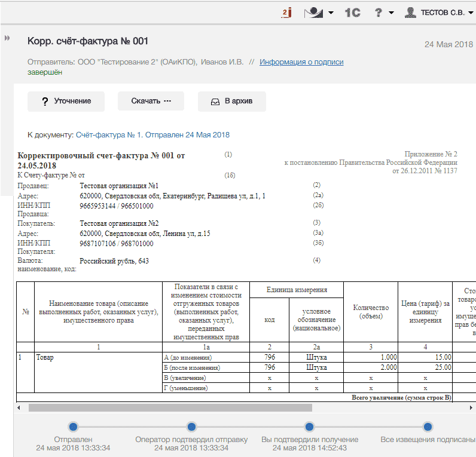
Task: Open the ТЕСТОВ С.В. user menu
Action: pos(443,13)
